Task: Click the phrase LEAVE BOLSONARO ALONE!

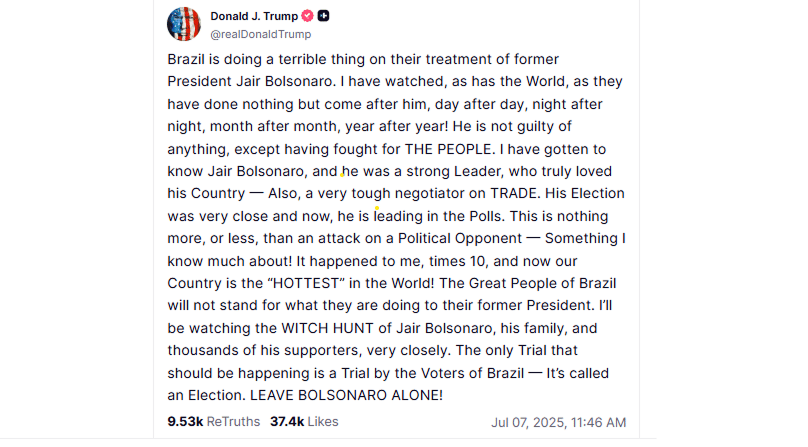Action: tap(346, 395)
